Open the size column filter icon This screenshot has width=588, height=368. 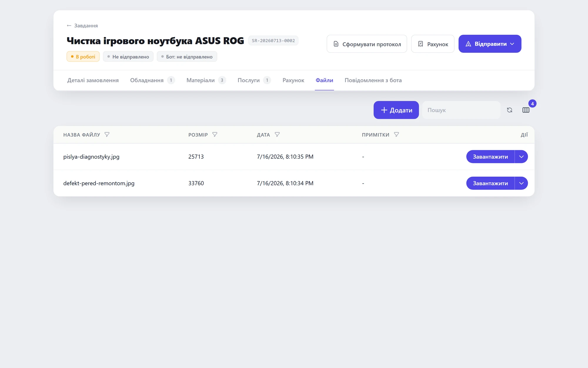[x=215, y=135]
